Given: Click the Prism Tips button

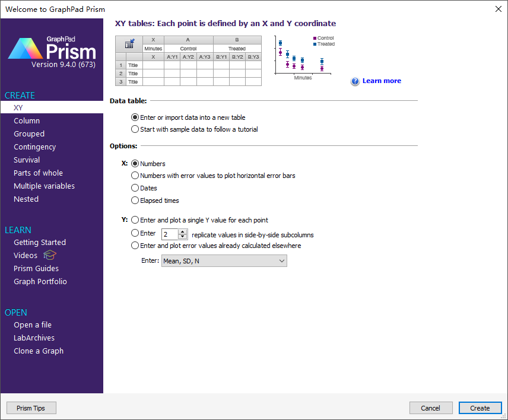Looking at the screenshot, I should 31,408.
